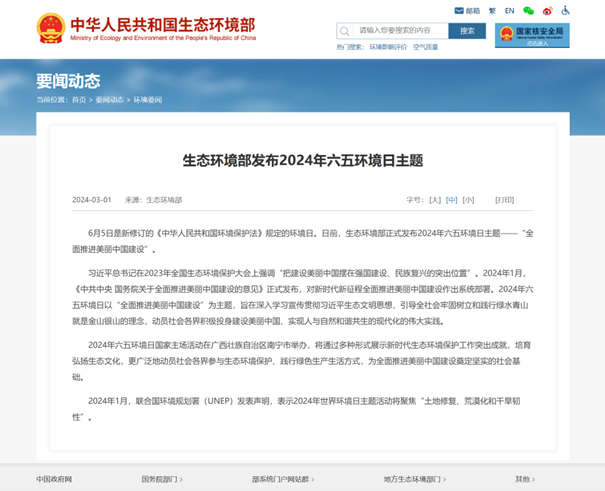The width and height of the screenshot is (605, 491).
Task: Click the WeChat icon in header
Action: coord(530,11)
